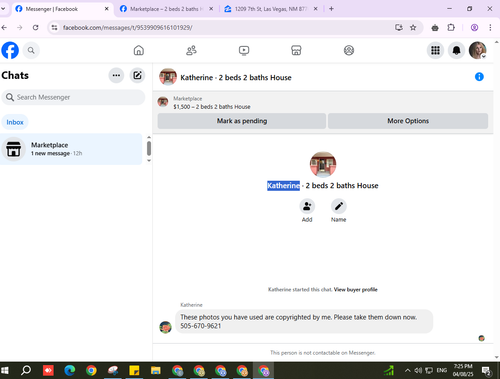Open the Friends icon in top navigation

pyautogui.click(x=191, y=50)
